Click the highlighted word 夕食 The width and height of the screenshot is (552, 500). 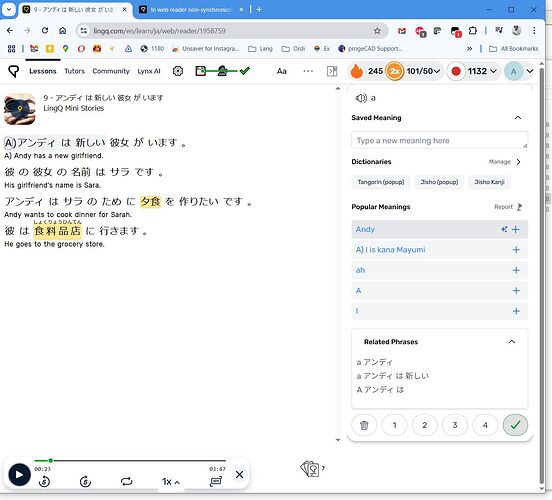coord(150,202)
